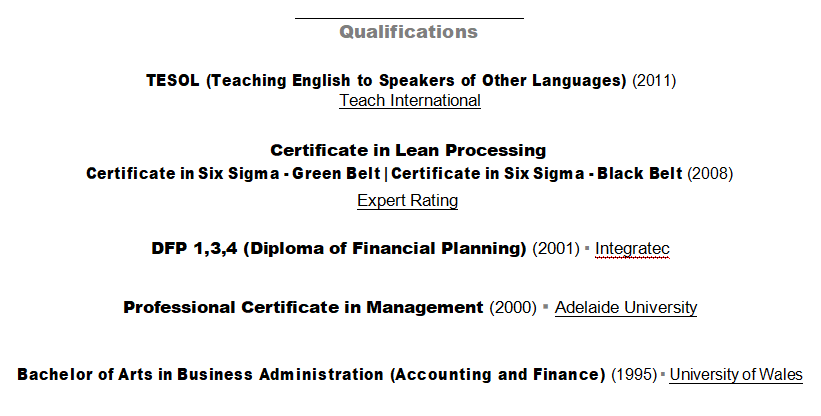Screen dimensions: 821x416
Task: Click the Expert Rating link
Action: pyautogui.click(x=407, y=201)
